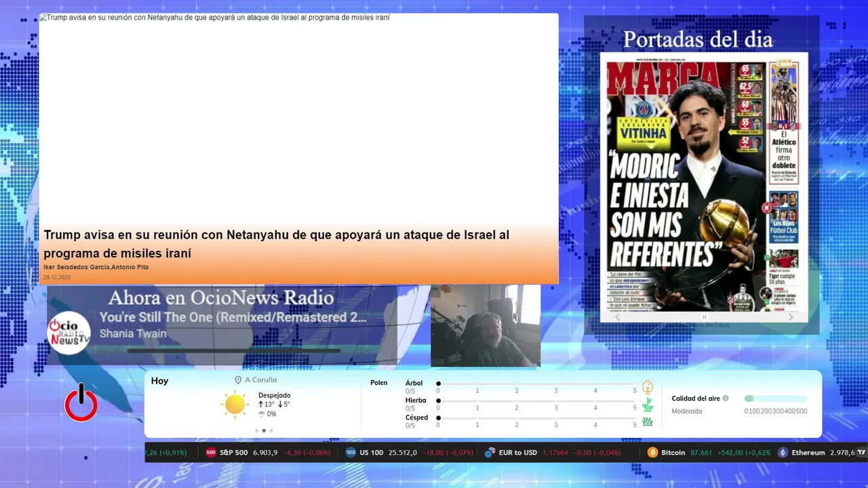Screen dimensions: 868x488
Task: Click the US 100 change −18,00 (−0,07%)
Action: [x=448, y=453]
